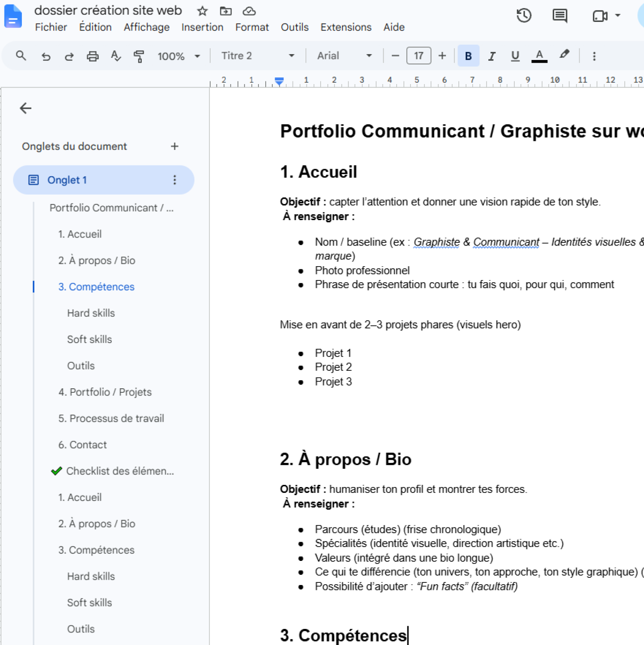Click the font size input field
The image size is (644, 645).
pos(419,56)
